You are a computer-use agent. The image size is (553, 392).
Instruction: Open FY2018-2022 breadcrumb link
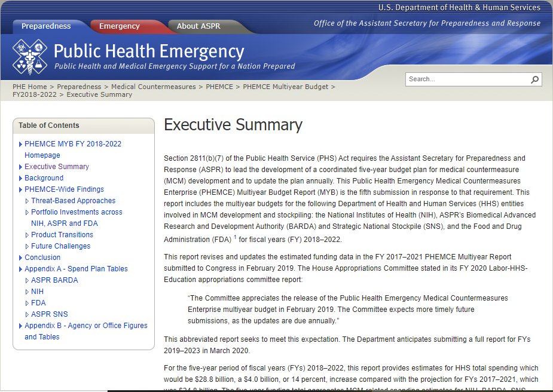click(x=35, y=94)
